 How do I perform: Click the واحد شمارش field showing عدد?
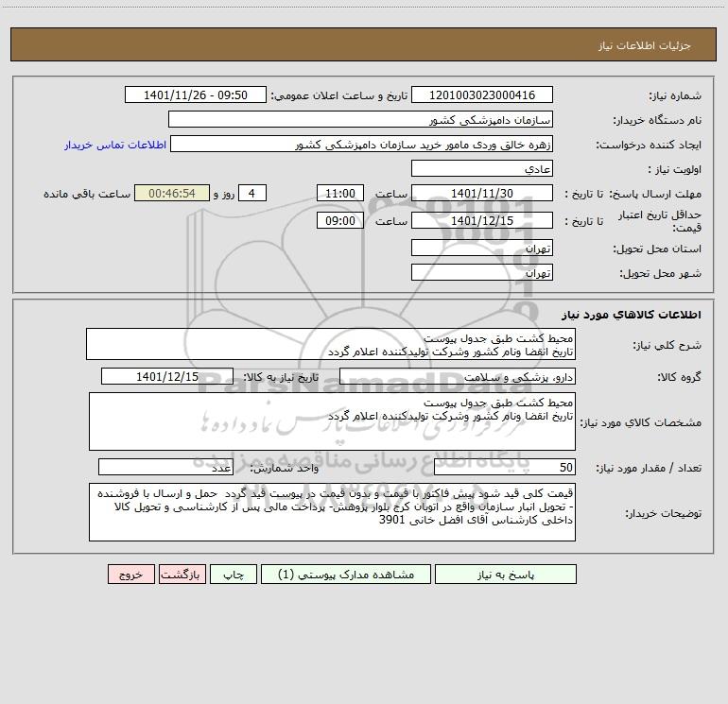[x=165, y=468]
